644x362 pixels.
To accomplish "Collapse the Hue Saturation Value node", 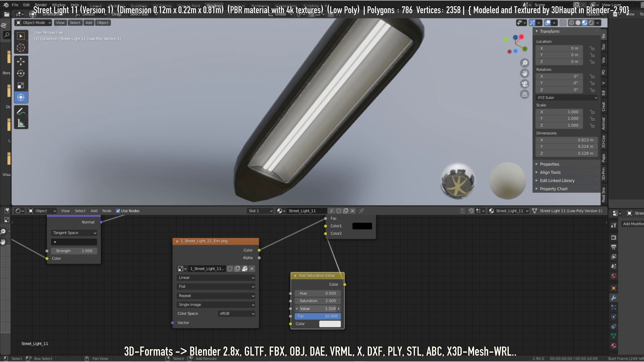I will click(x=295, y=276).
